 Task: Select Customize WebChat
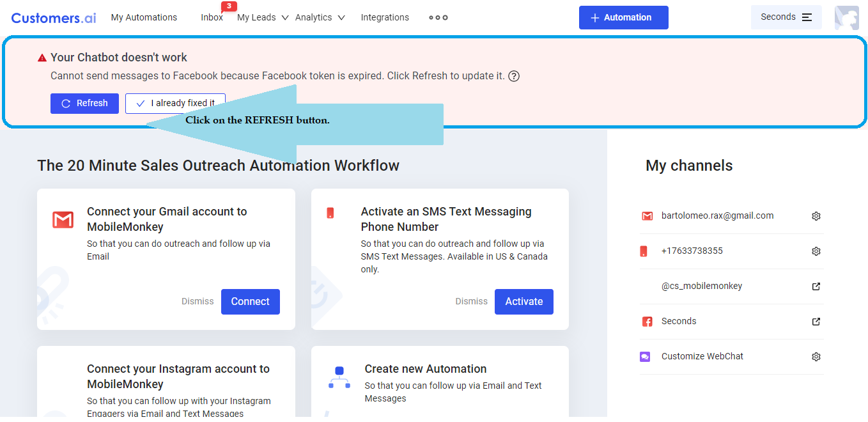[702, 356]
